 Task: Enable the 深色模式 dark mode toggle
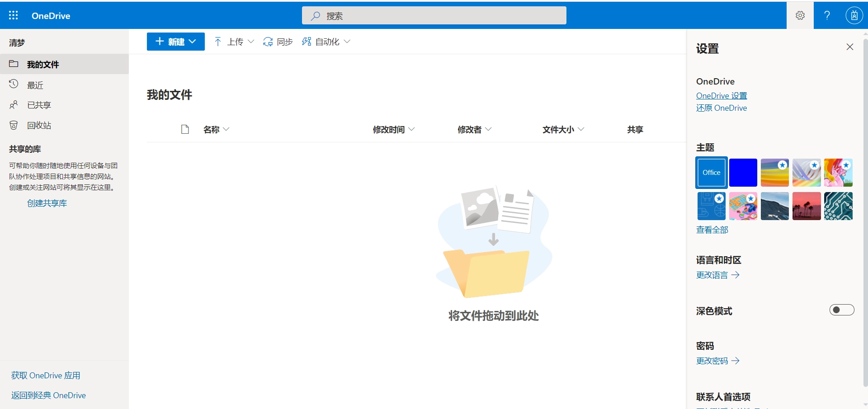pos(842,310)
